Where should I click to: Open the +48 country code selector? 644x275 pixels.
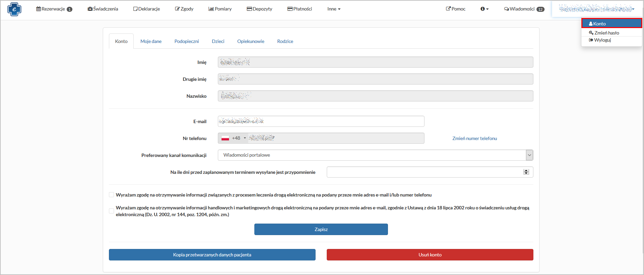[233, 138]
